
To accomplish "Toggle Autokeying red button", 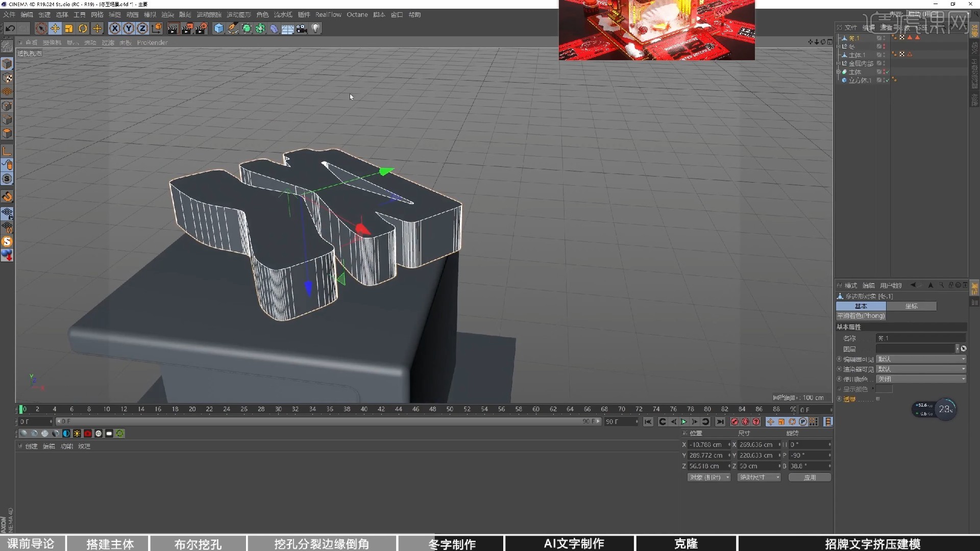I will point(745,422).
